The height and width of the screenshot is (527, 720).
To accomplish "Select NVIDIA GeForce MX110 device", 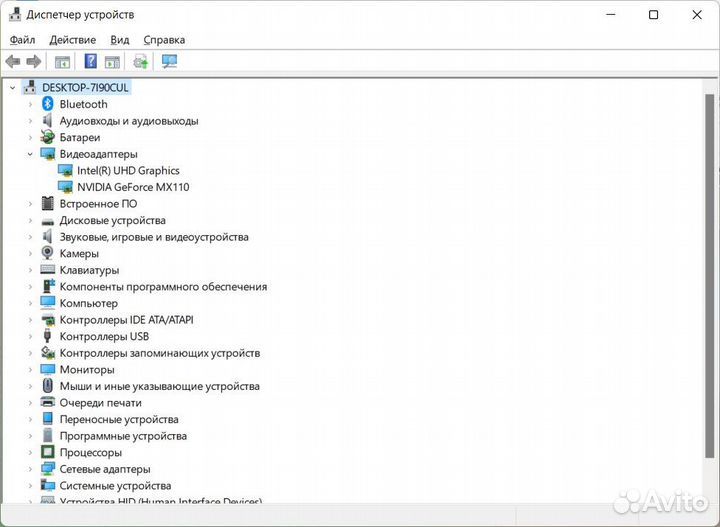I will (x=133, y=187).
